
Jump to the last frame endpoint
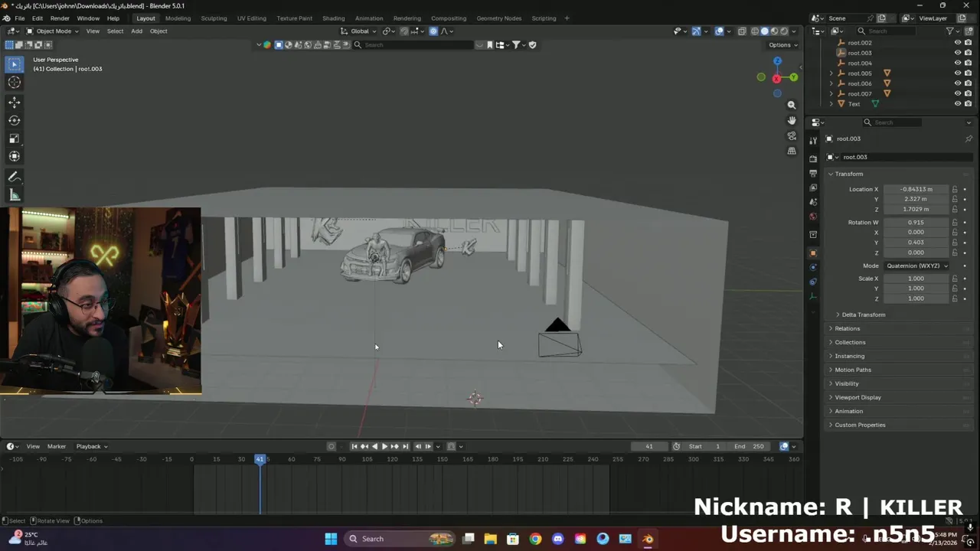(406, 446)
